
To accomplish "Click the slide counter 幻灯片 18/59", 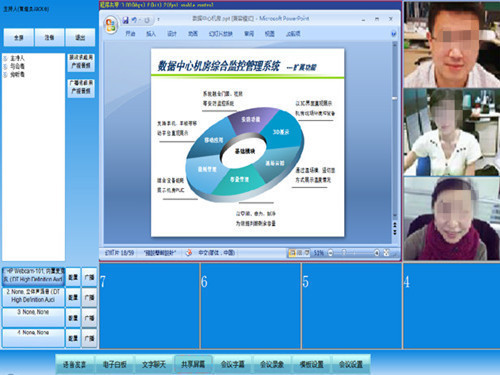I will point(119,253).
